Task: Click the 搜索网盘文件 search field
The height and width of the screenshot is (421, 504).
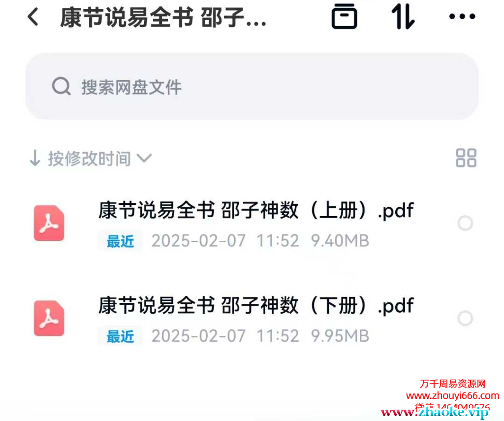Action: 252,87
